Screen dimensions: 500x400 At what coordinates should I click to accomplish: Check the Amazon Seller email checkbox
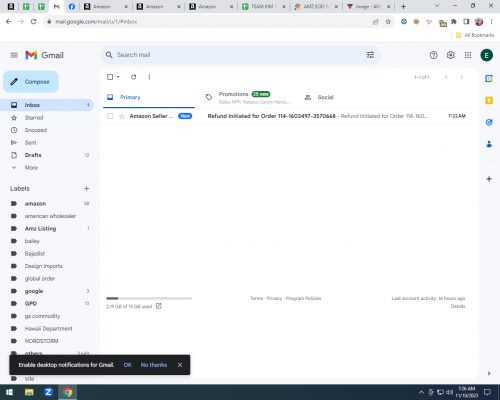(110, 116)
